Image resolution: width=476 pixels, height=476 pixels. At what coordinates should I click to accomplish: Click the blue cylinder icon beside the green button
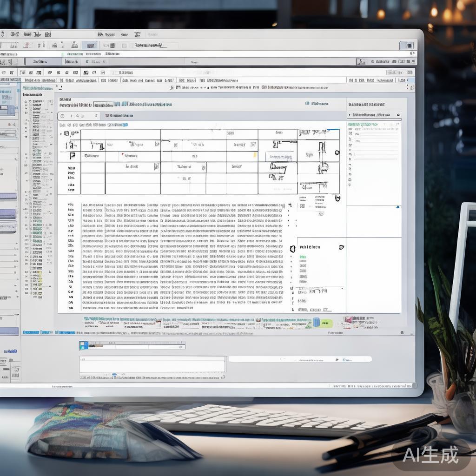pyautogui.click(x=316, y=322)
